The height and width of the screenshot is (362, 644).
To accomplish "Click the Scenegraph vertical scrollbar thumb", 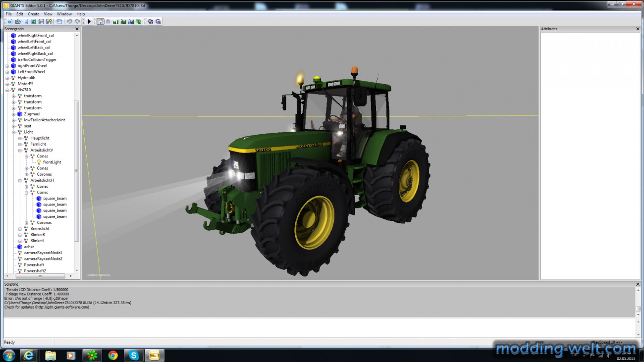I will click(76, 171).
